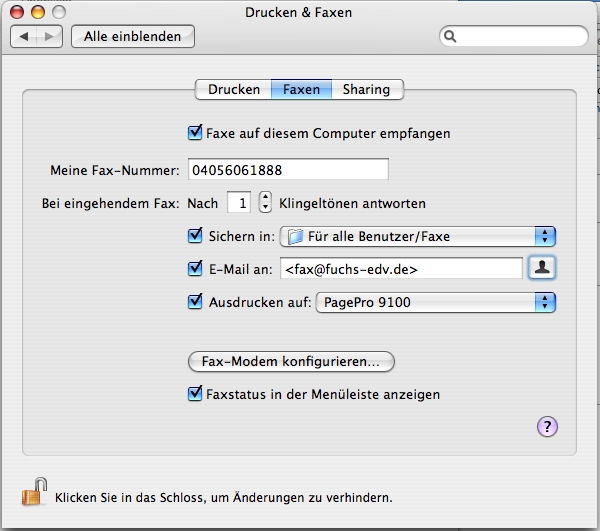Viewport: 600px width, 531px height.
Task: Toggle the 'Ausdrucken auf' checkbox
Action: point(195,301)
